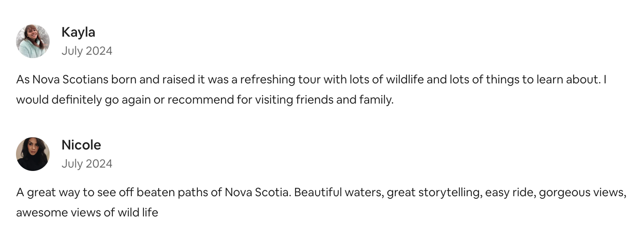Click the phrase "easy ride"
This screenshot has height=240, width=644.
tap(510, 193)
